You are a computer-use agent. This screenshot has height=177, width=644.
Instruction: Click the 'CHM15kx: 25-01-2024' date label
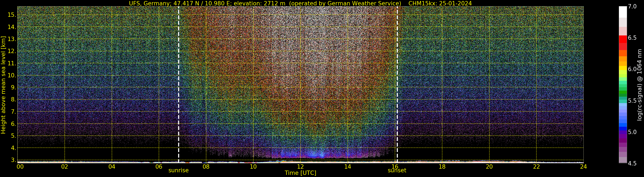click(440, 3)
